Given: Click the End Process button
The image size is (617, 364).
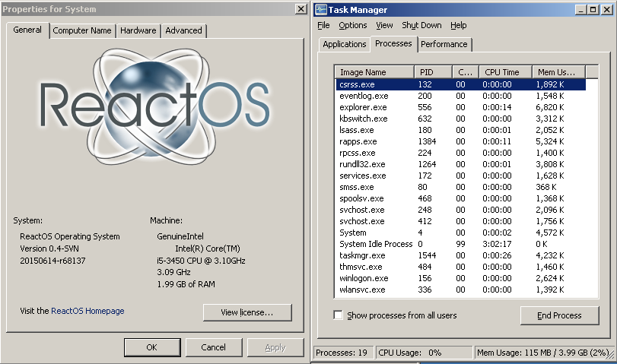Looking at the screenshot, I should click(559, 315).
